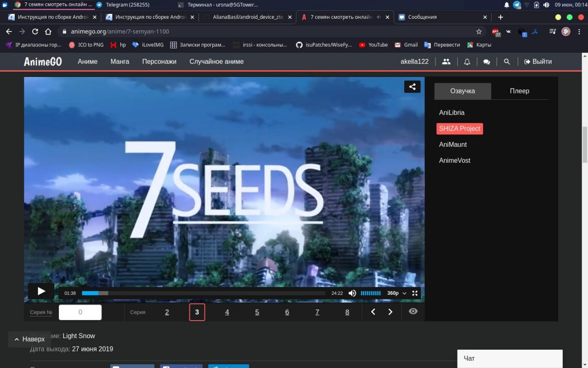Open the Chrome profile avatar
This screenshot has height=368, width=588.
pyautogui.click(x=566, y=32)
